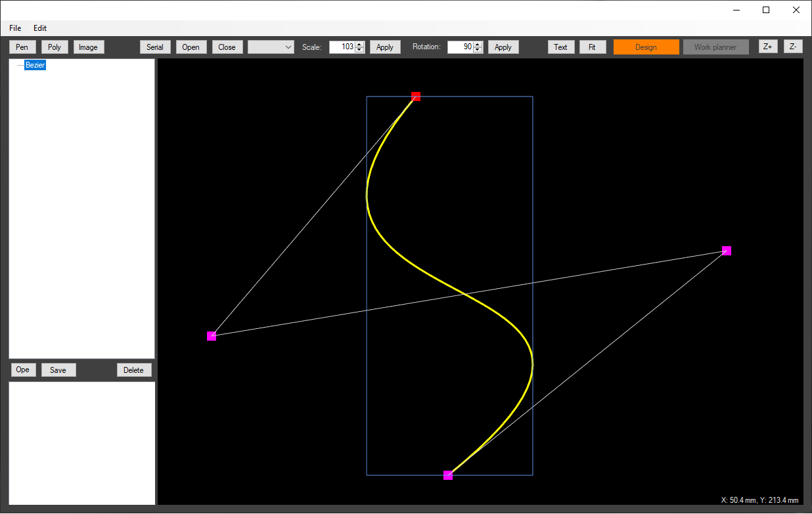Maximize the application window
The image size is (812, 514).
[x=766, y=10]
